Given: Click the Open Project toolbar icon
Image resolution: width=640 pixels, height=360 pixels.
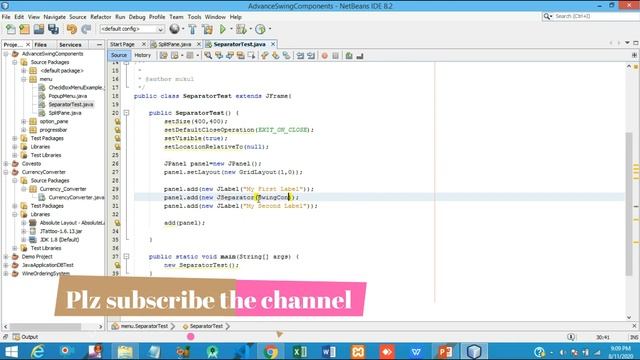Looking at the screenshot, I should coord(39,29).
